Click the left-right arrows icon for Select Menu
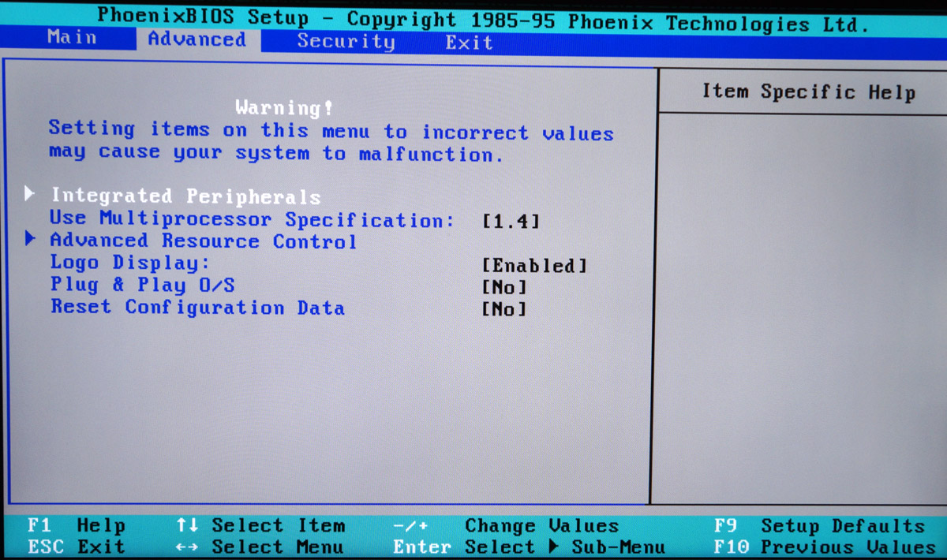947x560 pixels. [187, 547]
